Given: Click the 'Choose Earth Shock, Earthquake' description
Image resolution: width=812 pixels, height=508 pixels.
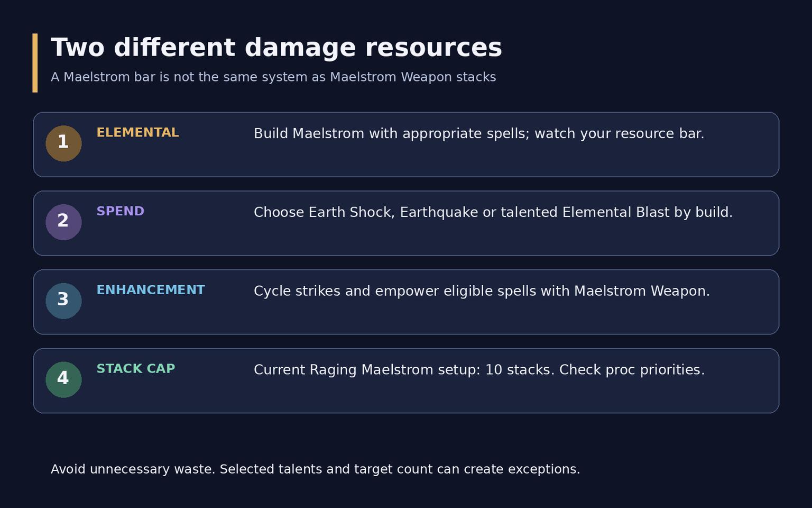Looking at the screenshot, I should pyautogui.click(x=493, y=213).
